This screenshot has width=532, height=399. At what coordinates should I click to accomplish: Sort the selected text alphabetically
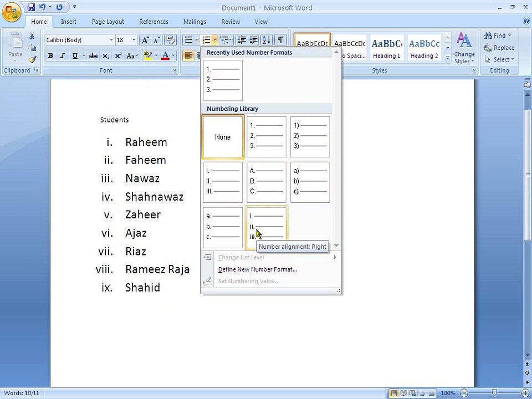[267, 40]
